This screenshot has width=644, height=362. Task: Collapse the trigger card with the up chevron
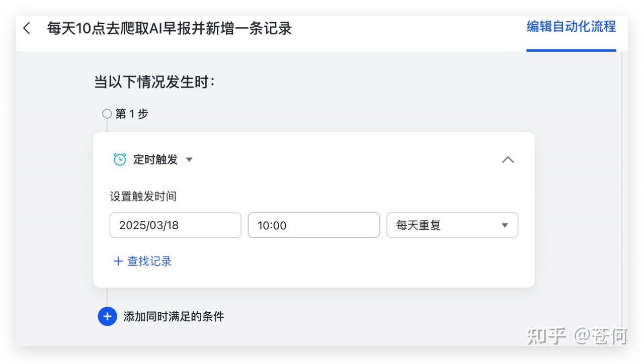coord(508,160)
